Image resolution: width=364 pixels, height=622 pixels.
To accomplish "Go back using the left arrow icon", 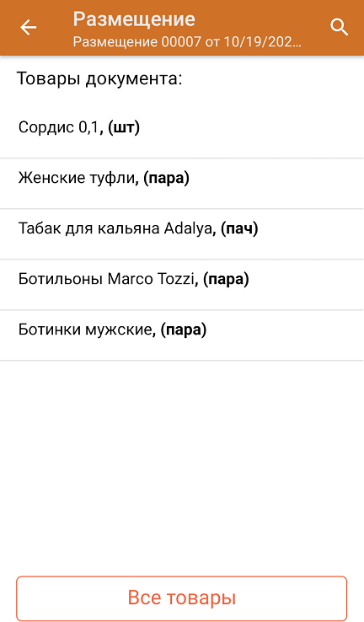I will point(28,28).
